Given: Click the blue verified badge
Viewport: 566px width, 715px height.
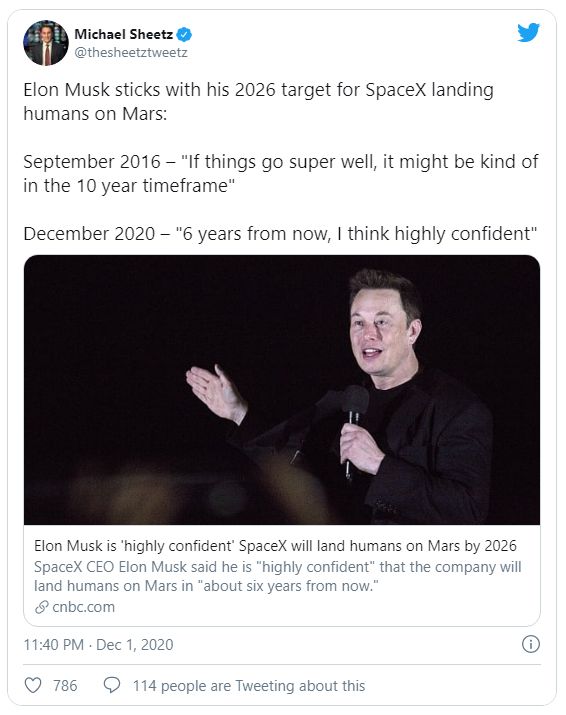Looking at the screenshot, I should [184, 34].
